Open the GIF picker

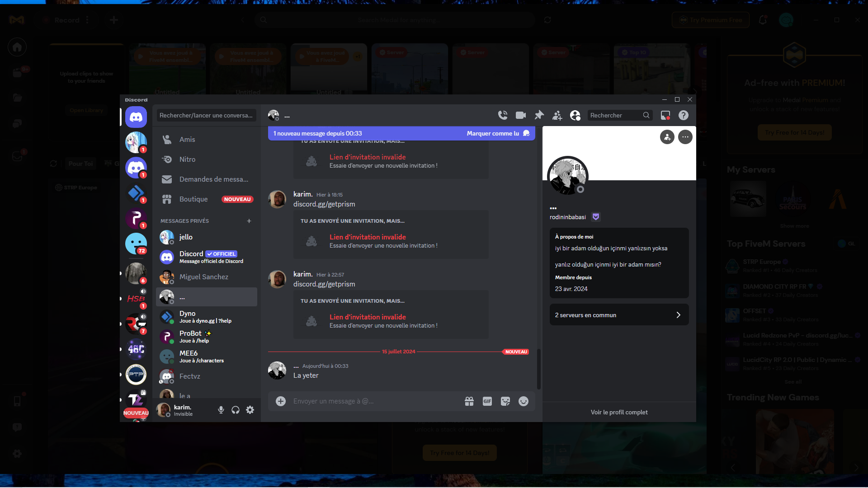click(487, 401)
